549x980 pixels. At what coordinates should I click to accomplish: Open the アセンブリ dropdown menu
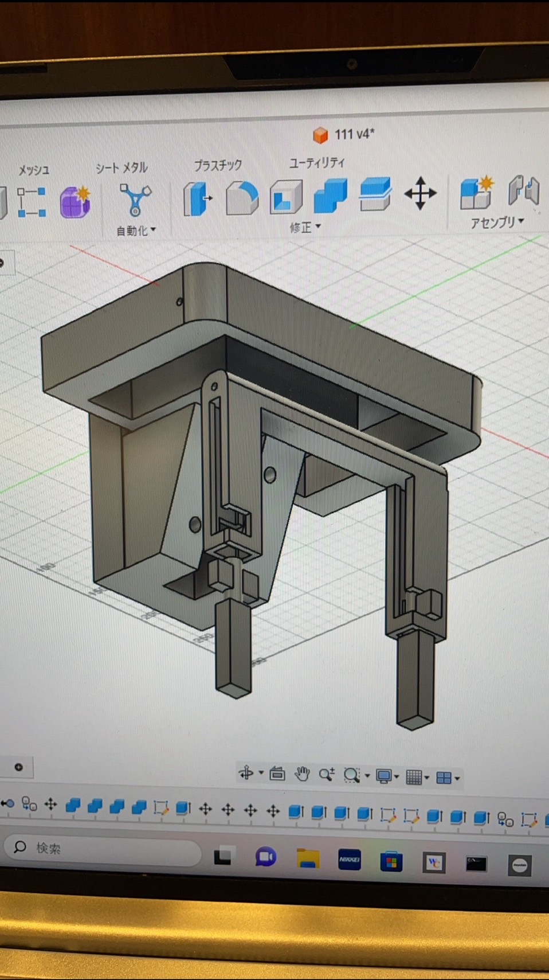point(497,222)
